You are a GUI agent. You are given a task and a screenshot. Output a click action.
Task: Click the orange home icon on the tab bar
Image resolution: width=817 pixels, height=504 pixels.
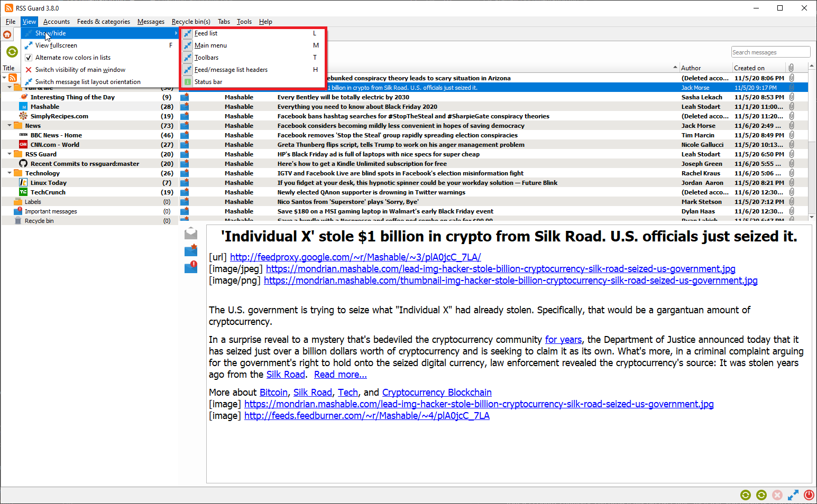(x=7, y=35)
